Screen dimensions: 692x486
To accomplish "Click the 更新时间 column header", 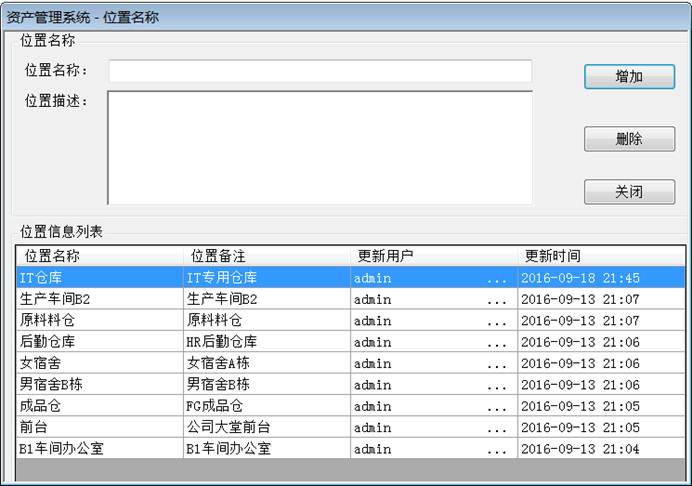I will click(x=601, y=256).
